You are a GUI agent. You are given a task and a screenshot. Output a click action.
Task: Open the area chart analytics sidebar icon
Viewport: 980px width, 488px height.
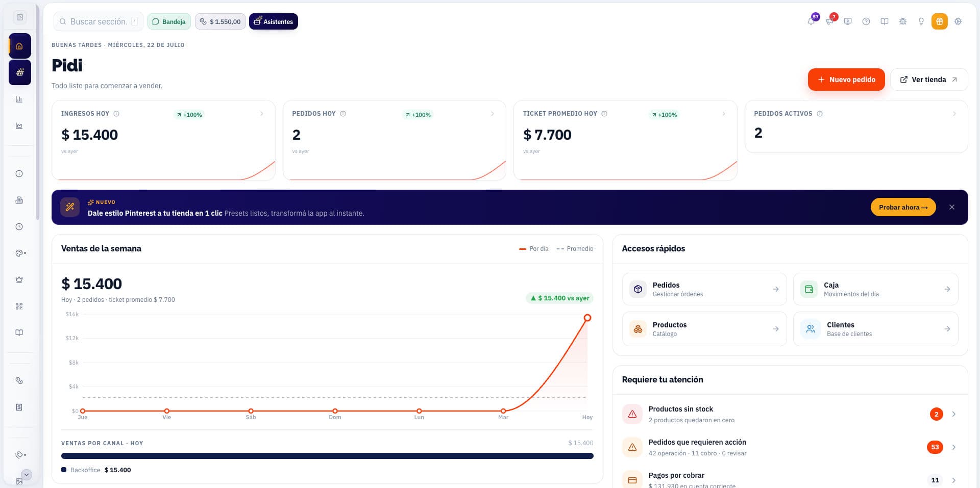19,125
